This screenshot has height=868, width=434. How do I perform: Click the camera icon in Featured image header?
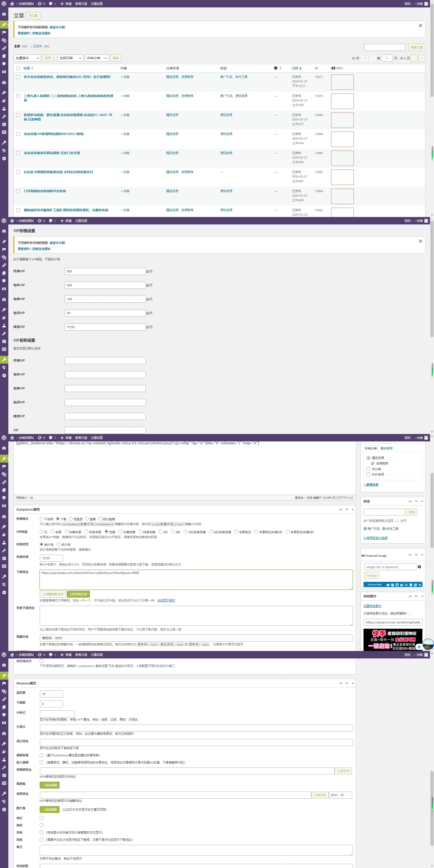pos(363,556)
